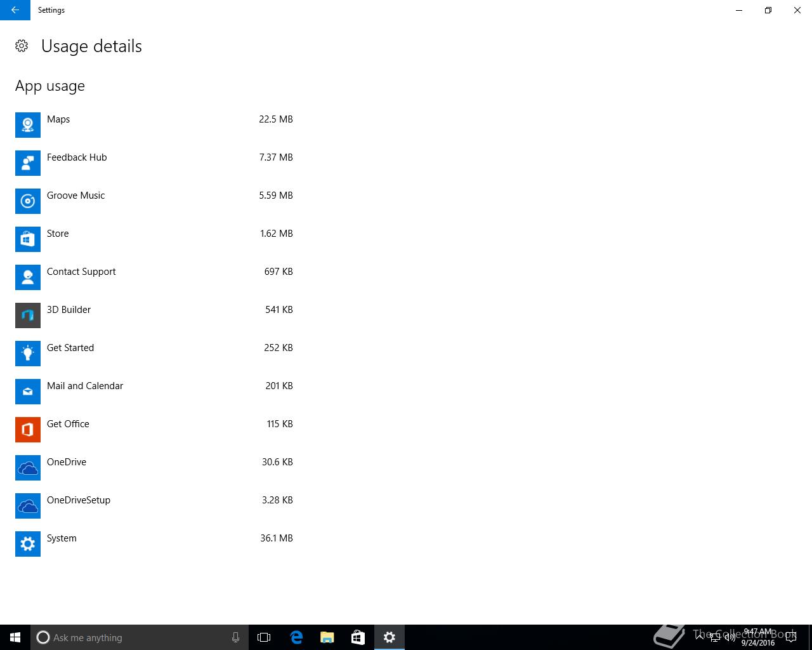Image resolution: width=812 pixels, height=650 pixels.
Task: Click the Mail and Calendar icon
Action: (x=28, y=392)
